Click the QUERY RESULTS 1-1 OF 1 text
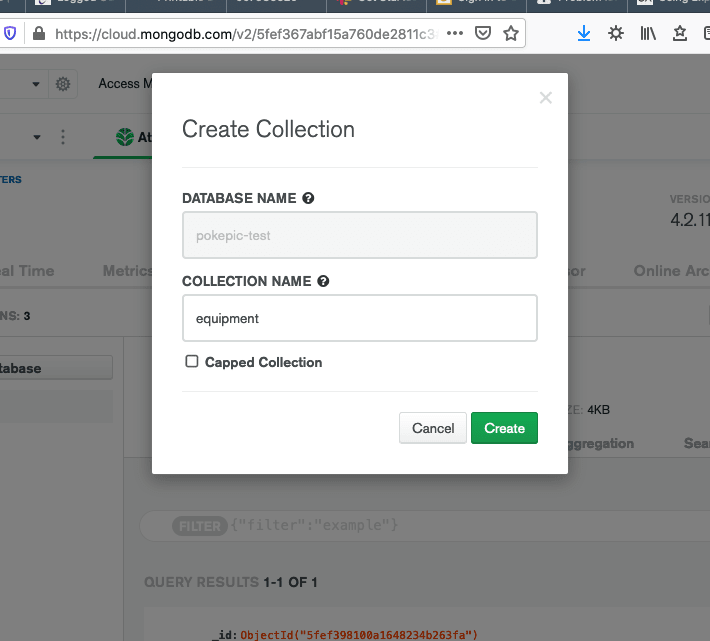 coord(230,582)
